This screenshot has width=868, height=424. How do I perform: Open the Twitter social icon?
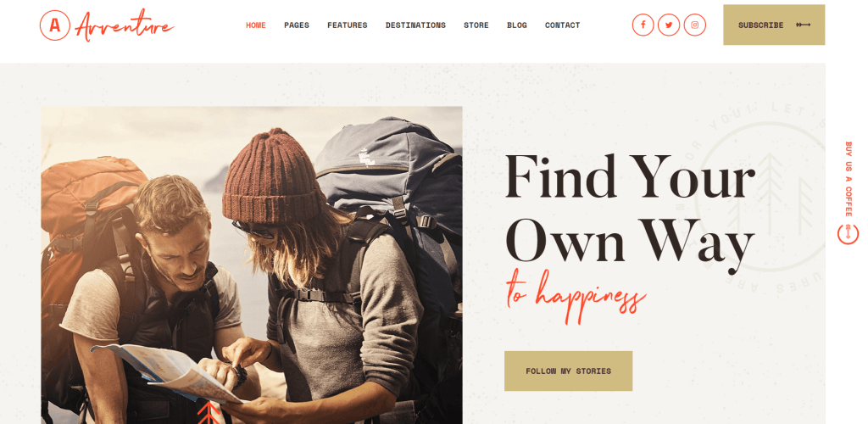pos(669,25)
